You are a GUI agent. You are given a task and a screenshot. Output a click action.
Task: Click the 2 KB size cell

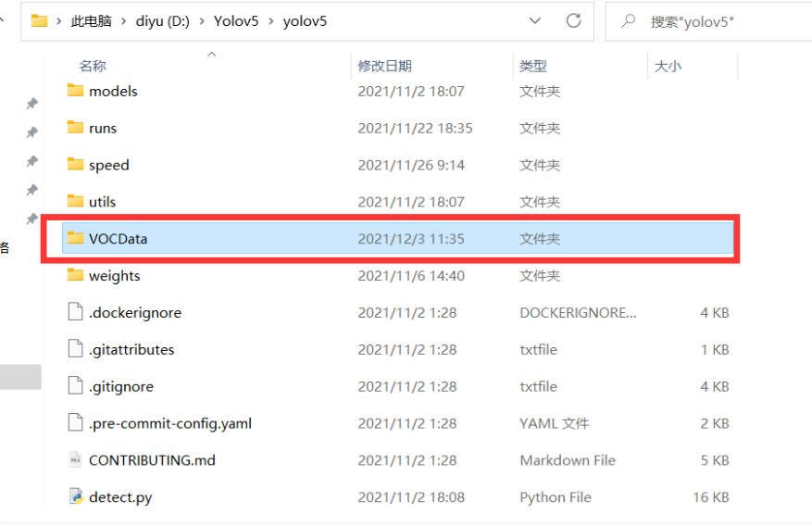715,423
